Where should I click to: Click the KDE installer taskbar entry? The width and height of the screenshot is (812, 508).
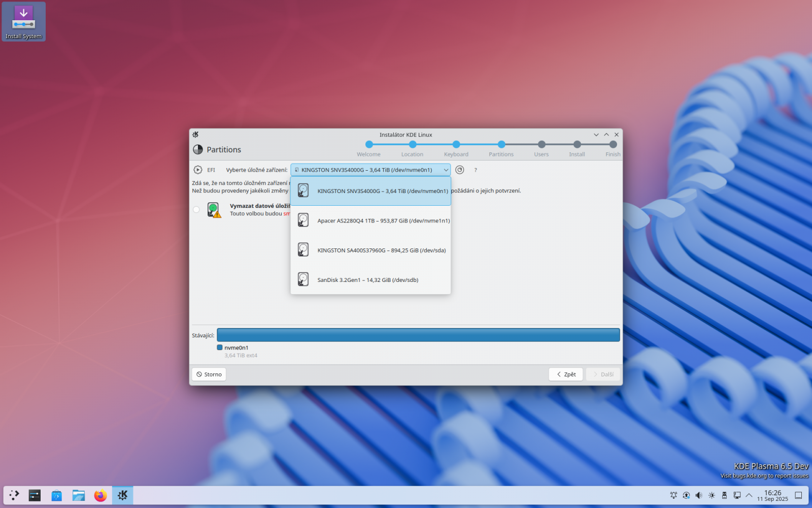click(x=123, y=495)
